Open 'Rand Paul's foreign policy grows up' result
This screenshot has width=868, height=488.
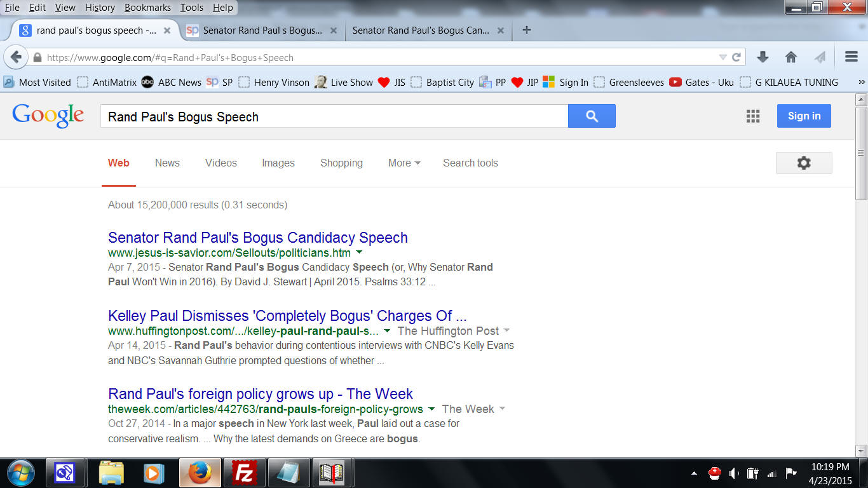coord(261,394)
